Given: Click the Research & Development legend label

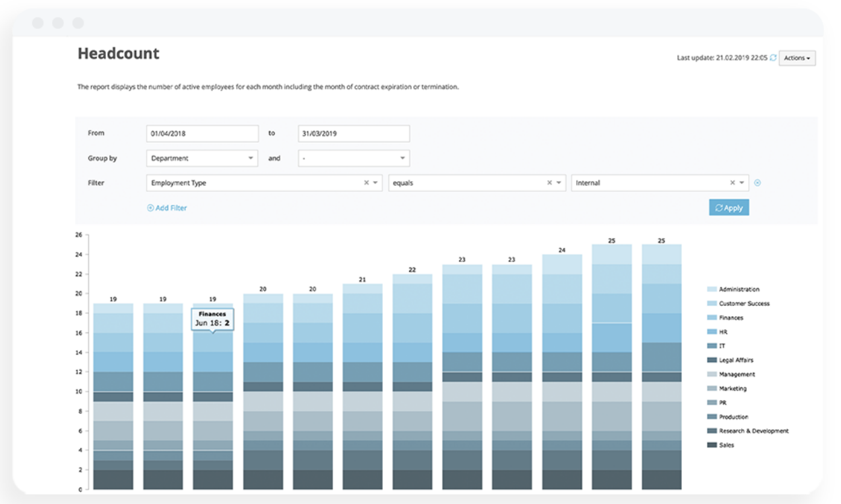Looking at the screenshot, I should (x=753, y=431).
